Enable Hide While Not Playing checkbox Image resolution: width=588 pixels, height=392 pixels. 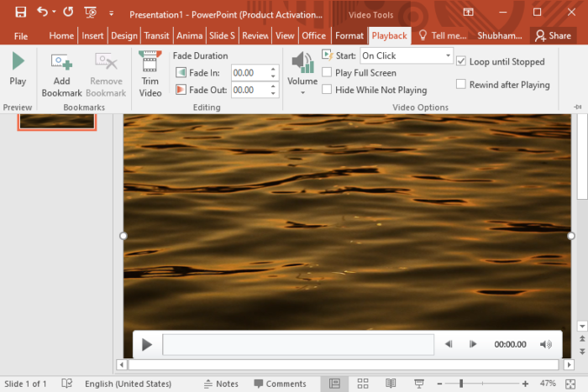click(x=327, y=90)
